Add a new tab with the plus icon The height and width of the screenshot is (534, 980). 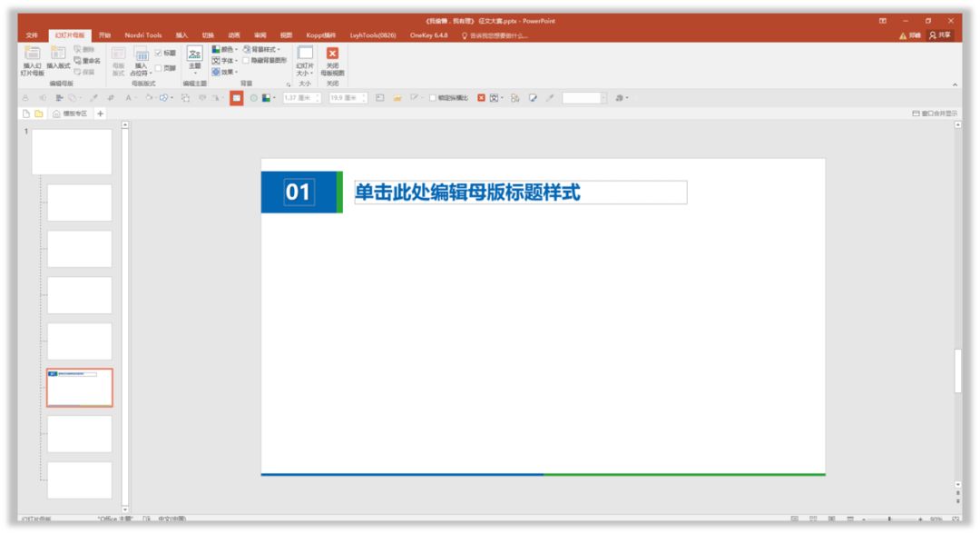(x=100, y=114)
